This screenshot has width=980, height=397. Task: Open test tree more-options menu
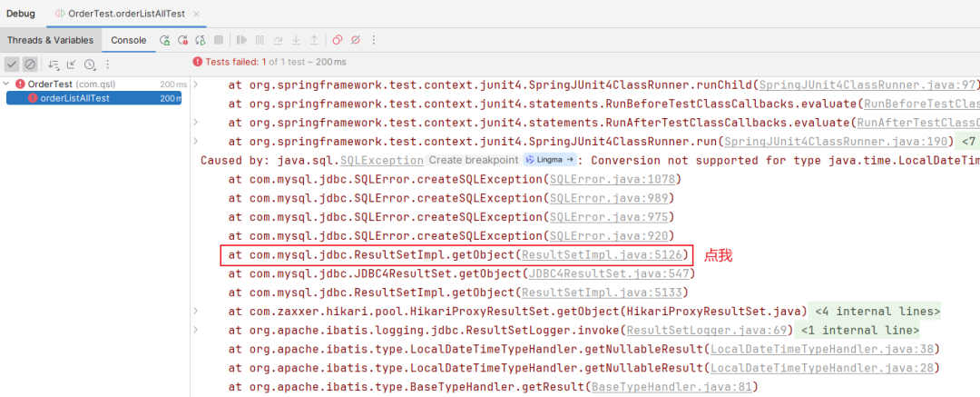(x=107, y=64)
